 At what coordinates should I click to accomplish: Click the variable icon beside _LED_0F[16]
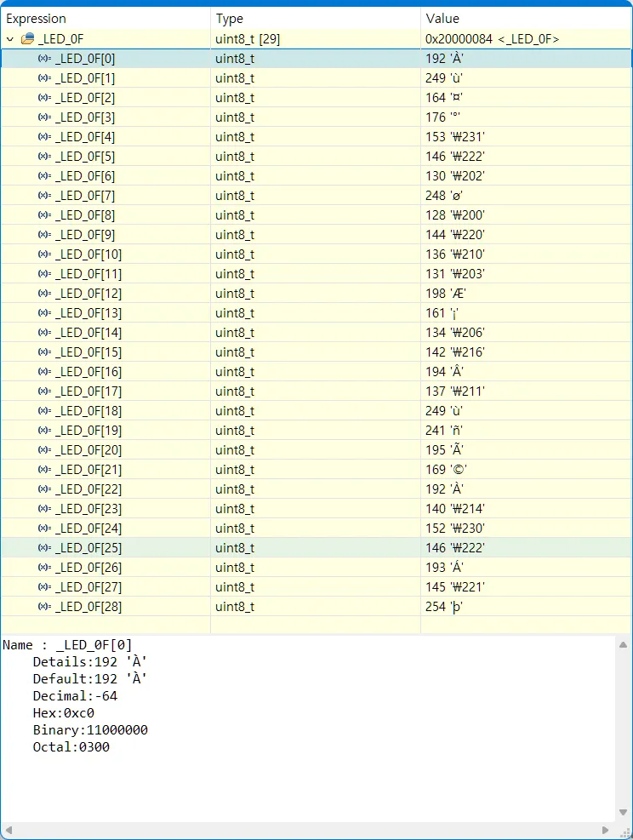point(44,372)
